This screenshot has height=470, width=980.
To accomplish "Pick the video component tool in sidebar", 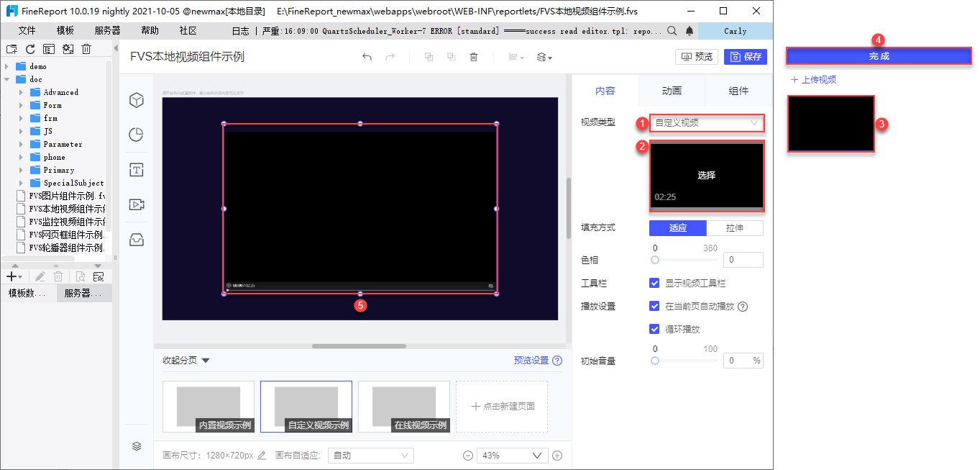I will point(137,204).
